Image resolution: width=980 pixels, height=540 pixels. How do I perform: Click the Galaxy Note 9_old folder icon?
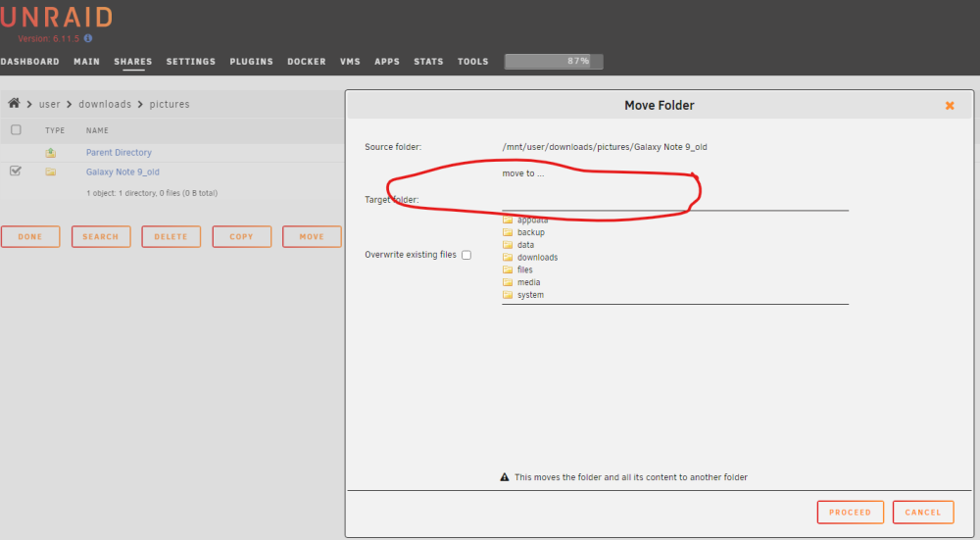click(x=51, y=172)
